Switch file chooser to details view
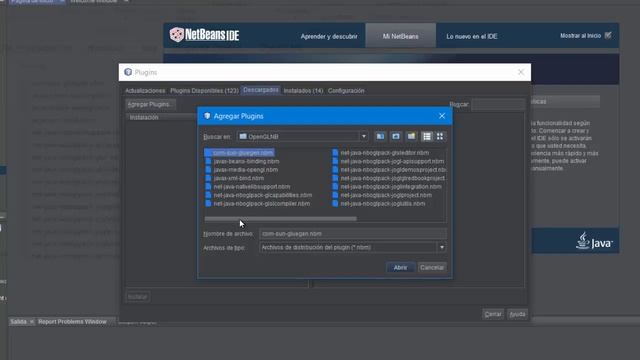 point(440,136)
